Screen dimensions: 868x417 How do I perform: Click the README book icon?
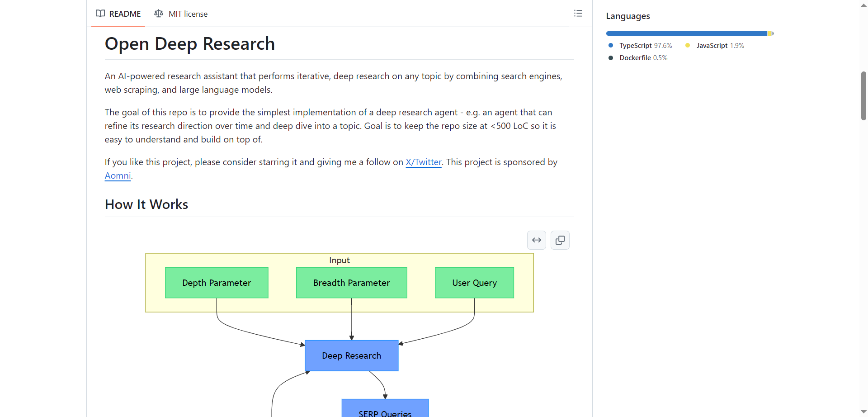click(x=100, y=14)
